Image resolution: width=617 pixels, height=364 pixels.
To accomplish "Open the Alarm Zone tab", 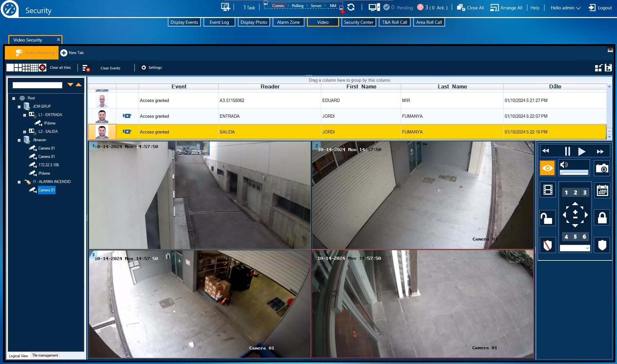I will [x=288, y=22].
